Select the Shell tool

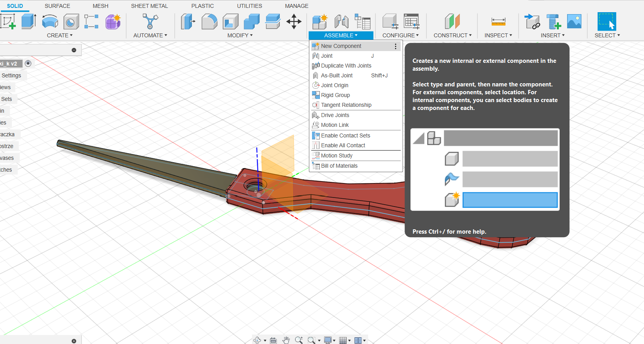(230, 22)
